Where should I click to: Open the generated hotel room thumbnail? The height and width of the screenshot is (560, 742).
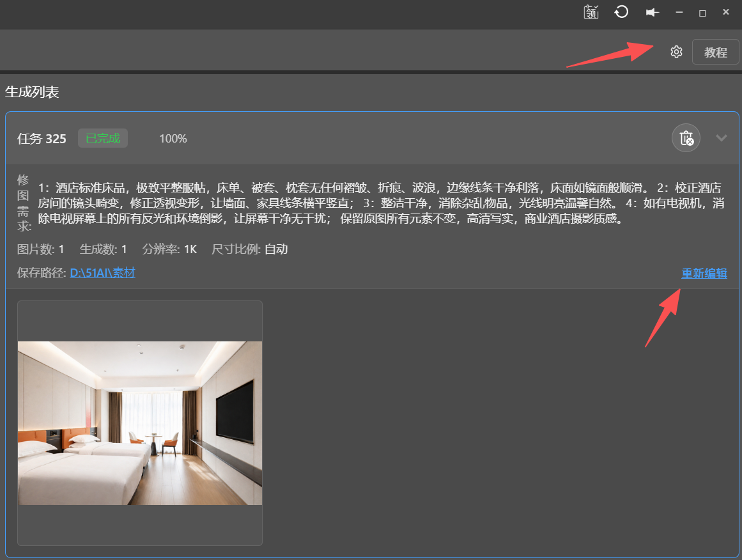(140, 423)
